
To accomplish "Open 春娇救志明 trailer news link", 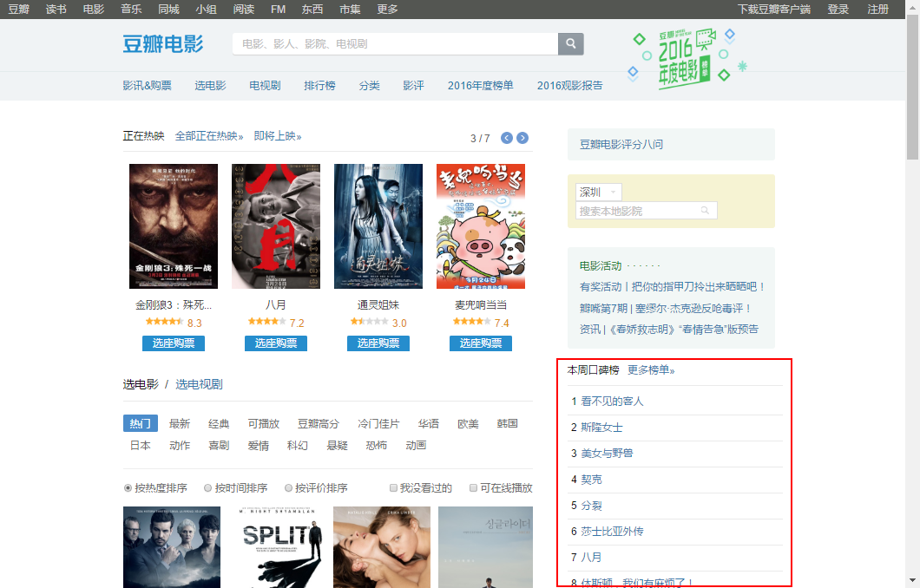I will point(669,330).
